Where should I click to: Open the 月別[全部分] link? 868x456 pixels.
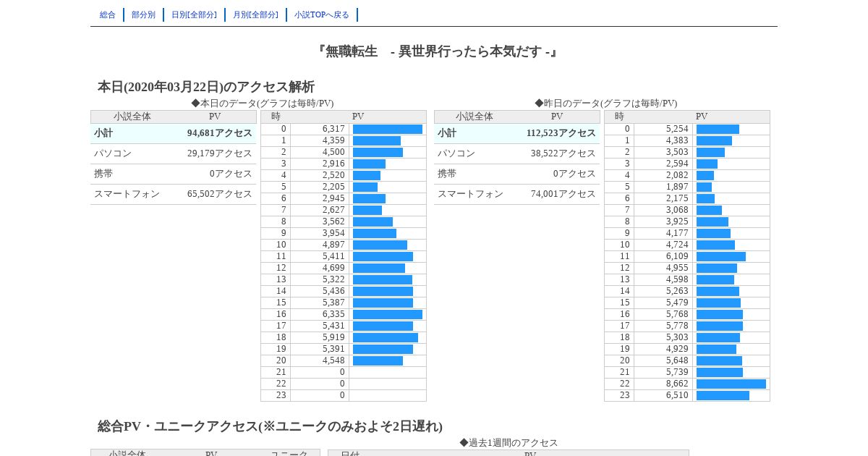[x=255, y=14]
